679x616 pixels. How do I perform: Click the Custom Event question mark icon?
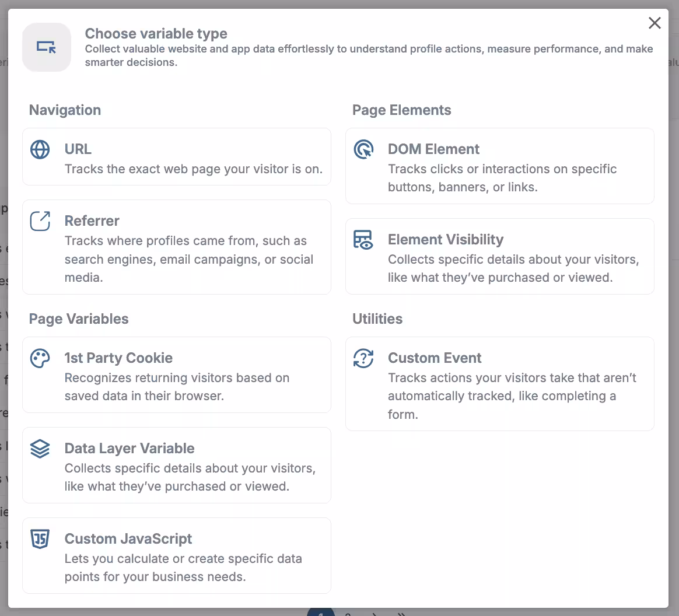tap(363, 358)
